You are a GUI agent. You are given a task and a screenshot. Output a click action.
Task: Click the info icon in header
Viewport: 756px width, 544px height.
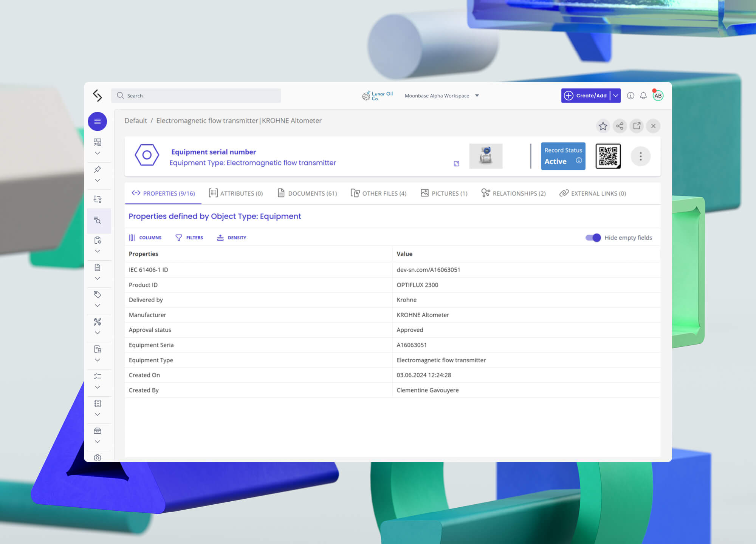tap(630, 96)
